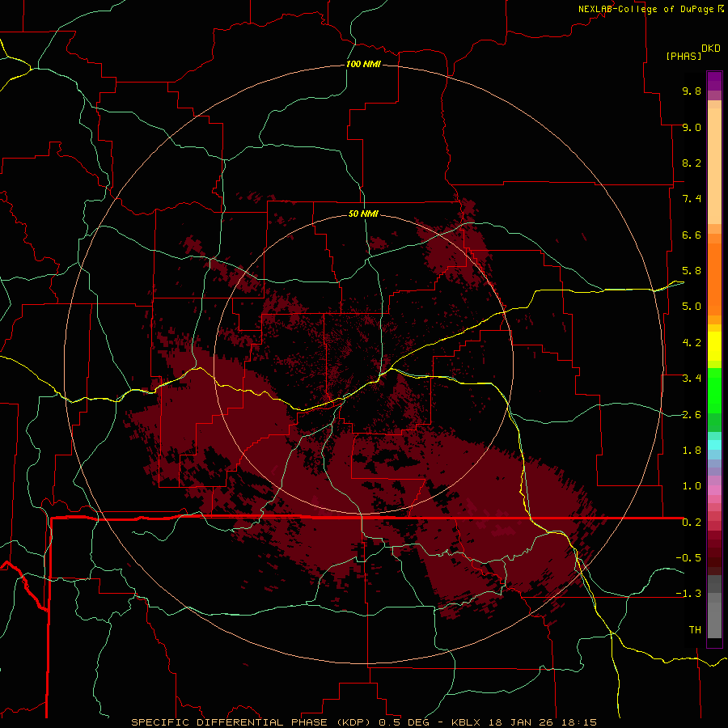The width and height of the screenshot is (728, 728).
Task: Click the 8.2 color scale value
Action: tap(692, 163)
